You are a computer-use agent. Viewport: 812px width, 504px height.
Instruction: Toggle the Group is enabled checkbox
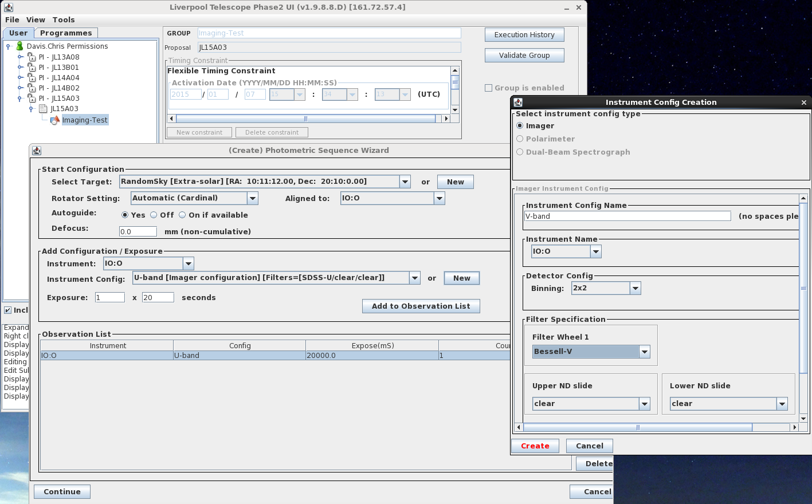488,88
